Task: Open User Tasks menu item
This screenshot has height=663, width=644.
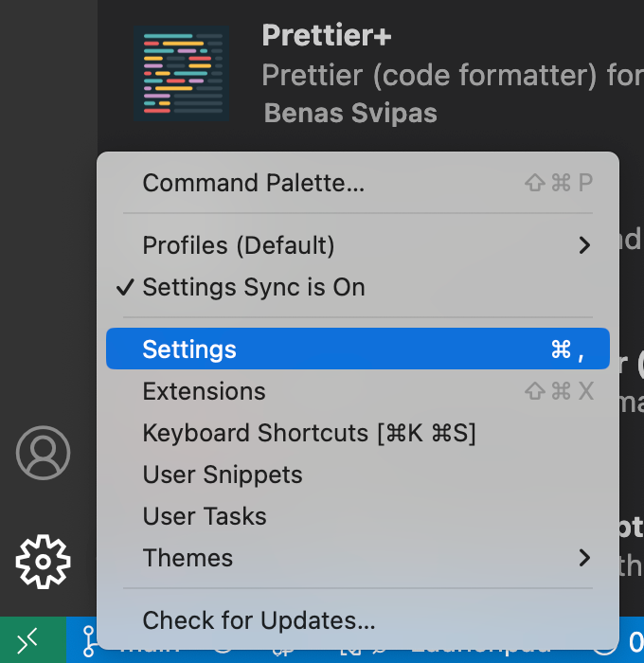Action: point(205,516)
